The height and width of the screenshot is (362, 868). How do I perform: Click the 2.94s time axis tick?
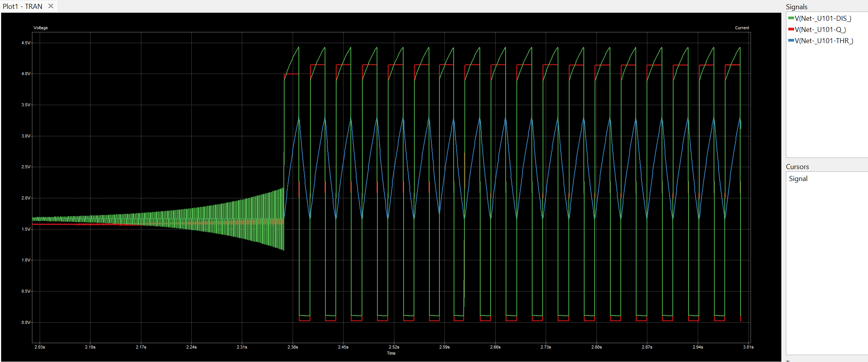coord(698,347)
